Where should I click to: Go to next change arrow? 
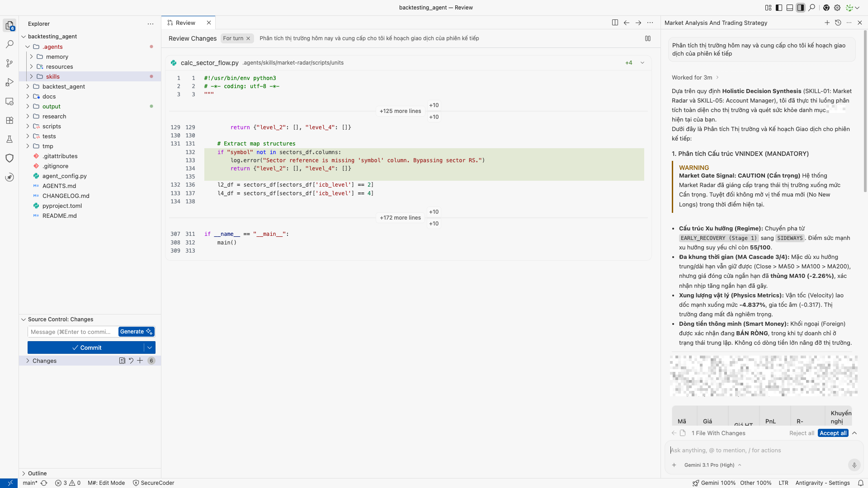point(638,23)
